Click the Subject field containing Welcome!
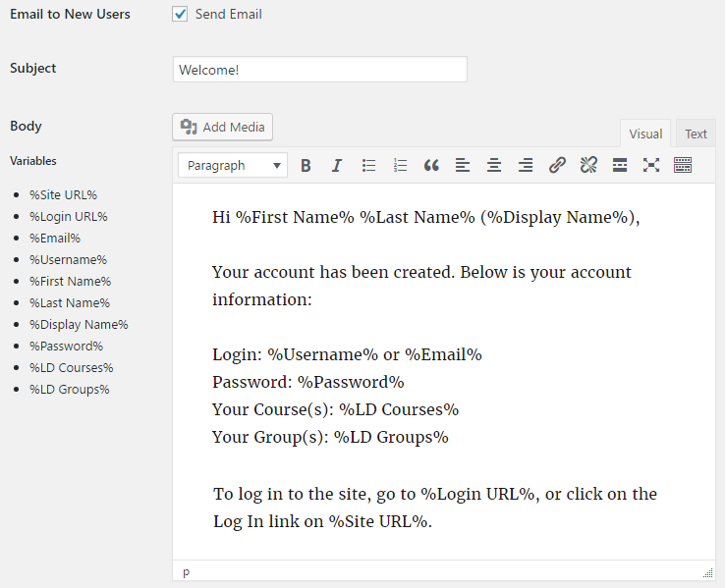This screenshot has width=725, height=588. 319,70
